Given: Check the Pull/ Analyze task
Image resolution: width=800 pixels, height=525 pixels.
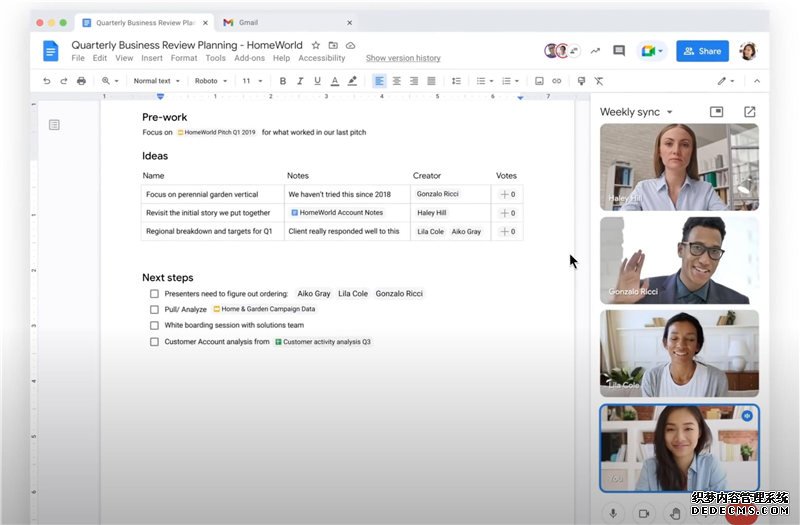Looking at the screenshot, I should coord(154,309).
